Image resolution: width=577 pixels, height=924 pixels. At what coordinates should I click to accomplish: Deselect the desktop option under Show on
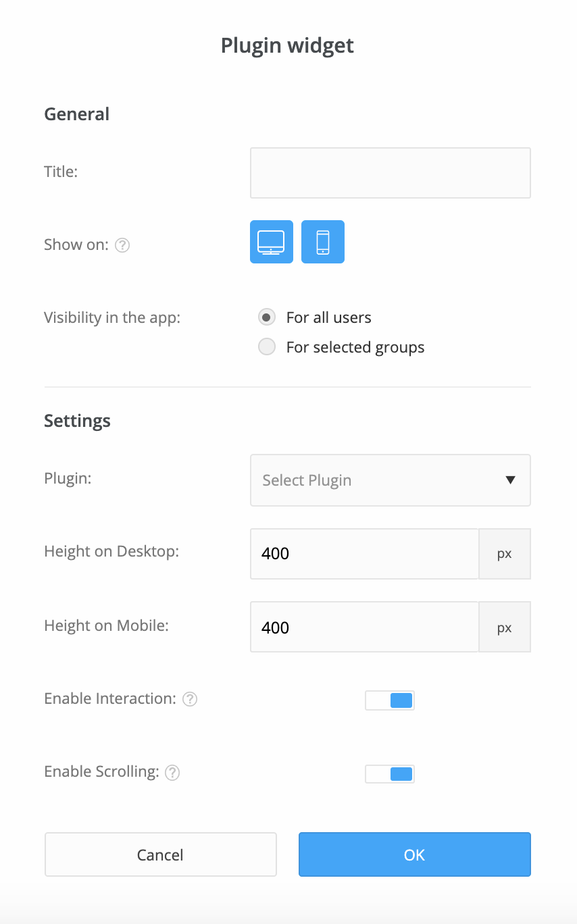pyautogui.click(x=271, y=241)
